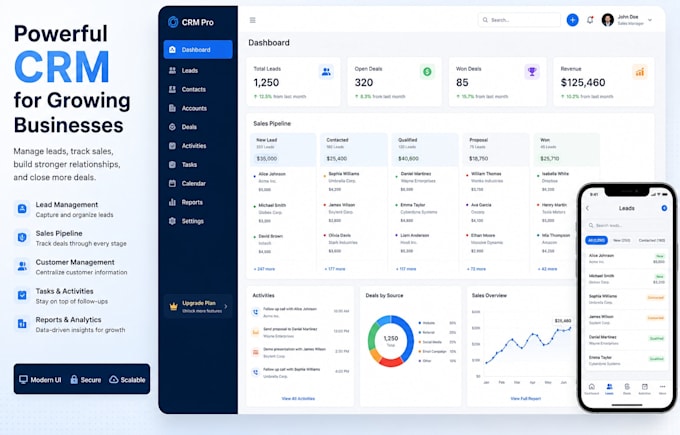Open the Alice Johnson lead card
This screenshot has height=435, width=680.
point(283,182)
